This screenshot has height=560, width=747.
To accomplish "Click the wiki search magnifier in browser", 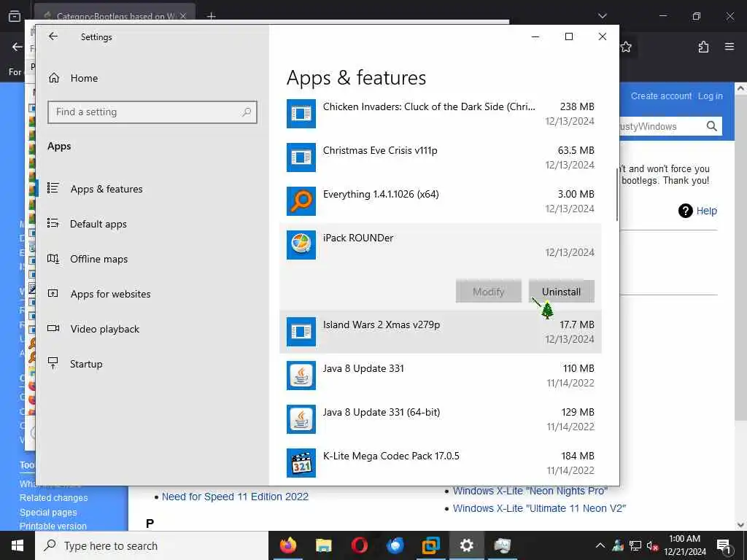I will [712, 126].
